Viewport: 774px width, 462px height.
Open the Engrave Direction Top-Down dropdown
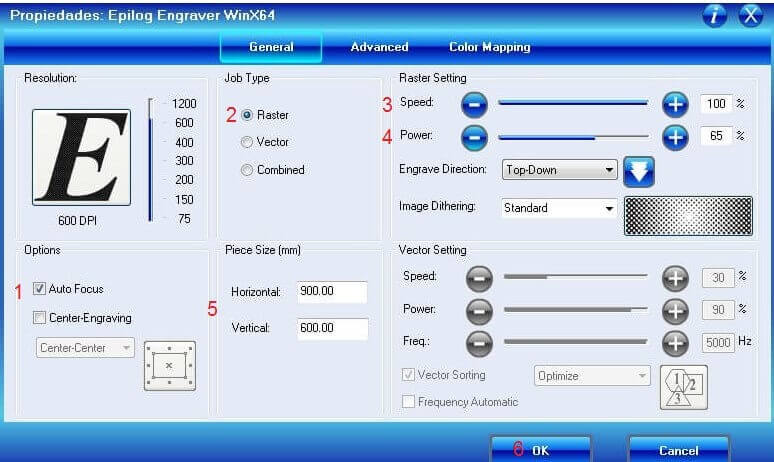point(559,170)
